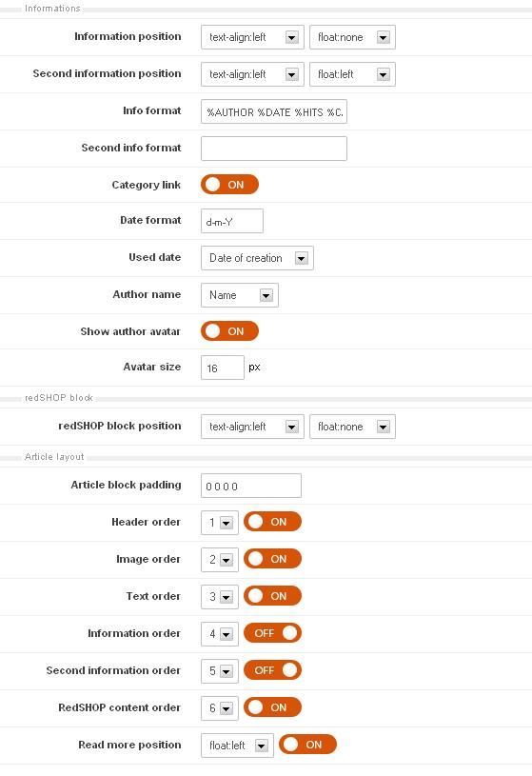Enable the Second information order switch
532x776 pixels.
pos(273,670)
